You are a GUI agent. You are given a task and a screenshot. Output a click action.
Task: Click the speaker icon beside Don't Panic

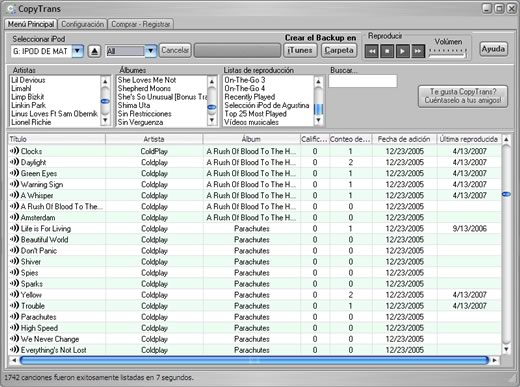point(14,250)
